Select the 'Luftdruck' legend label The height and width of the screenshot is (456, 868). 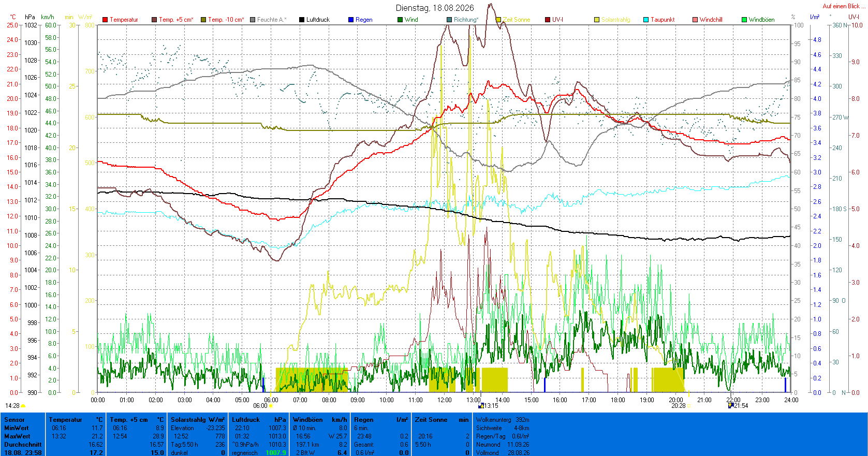click(x=318, y=20)
